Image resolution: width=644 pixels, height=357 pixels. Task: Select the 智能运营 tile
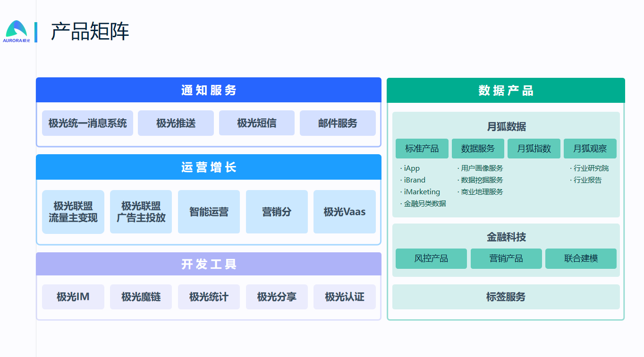pyautogui.click(x=209, y=212)
